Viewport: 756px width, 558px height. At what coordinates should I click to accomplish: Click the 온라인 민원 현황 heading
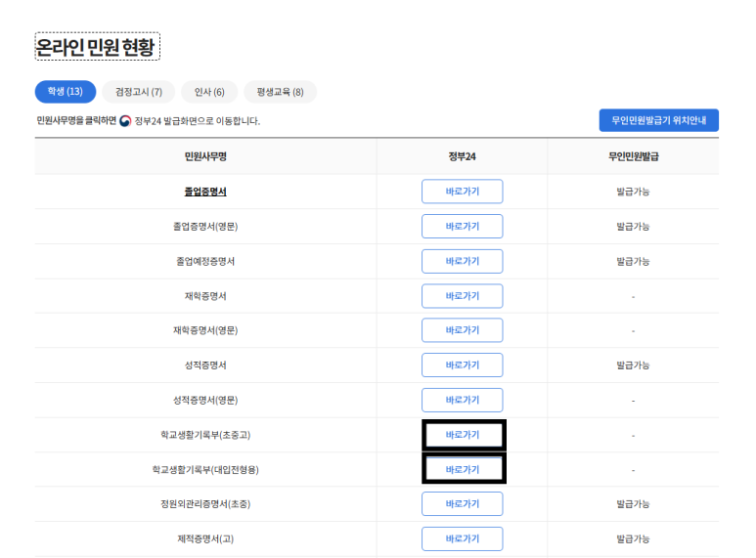(97, 47)
